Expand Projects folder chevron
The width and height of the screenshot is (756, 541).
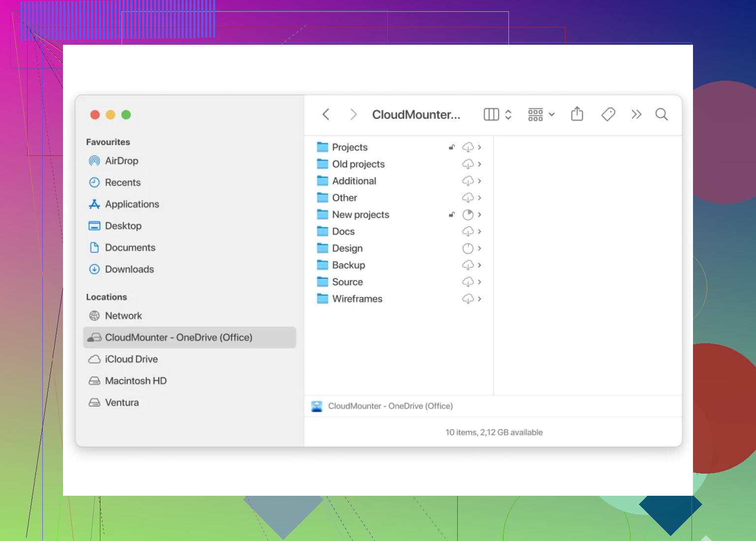[479, 147]
